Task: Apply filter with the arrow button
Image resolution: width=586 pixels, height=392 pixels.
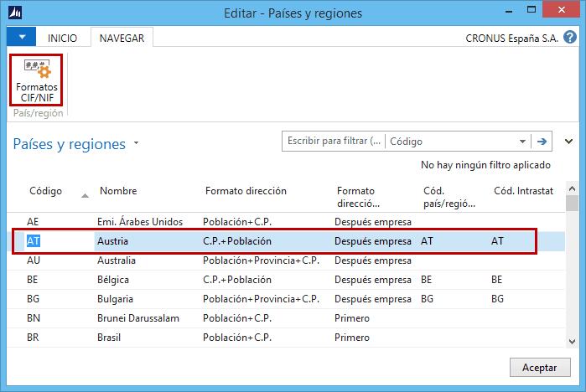Action: [x=542, y=142]
